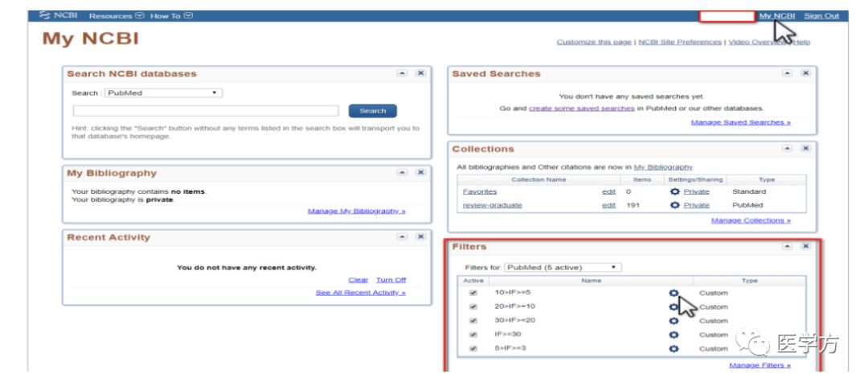Click the NCBI logo in header
Image resolution: width=868 pixels, height=382 pixels.
58,15
